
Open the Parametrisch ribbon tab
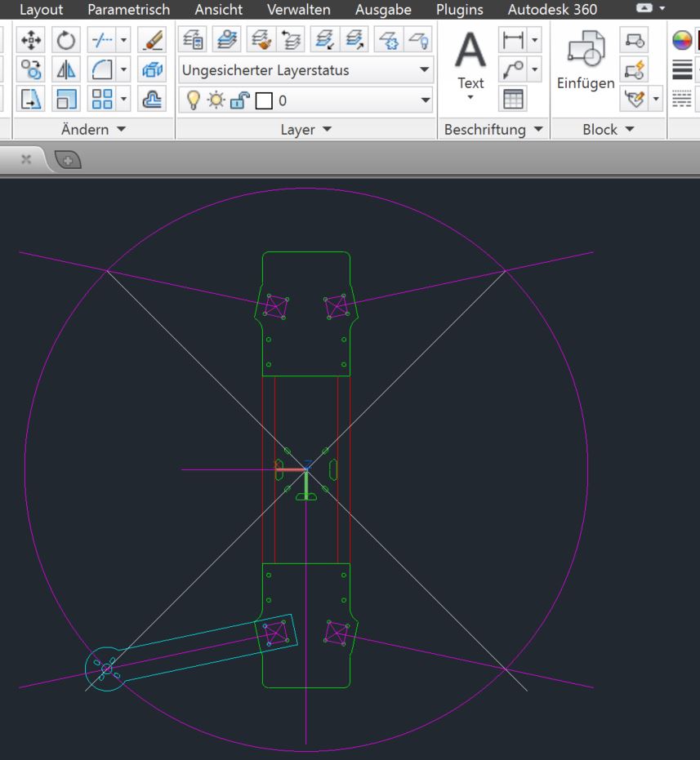(131, 10)
